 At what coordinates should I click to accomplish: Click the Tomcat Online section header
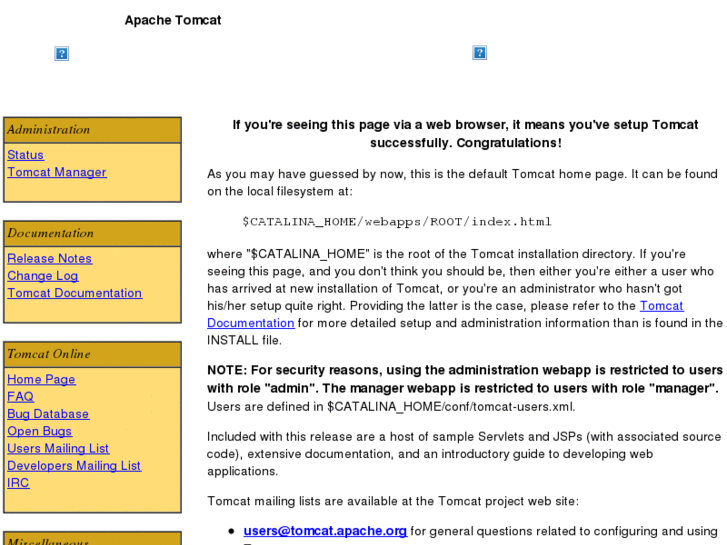(92, 354)
